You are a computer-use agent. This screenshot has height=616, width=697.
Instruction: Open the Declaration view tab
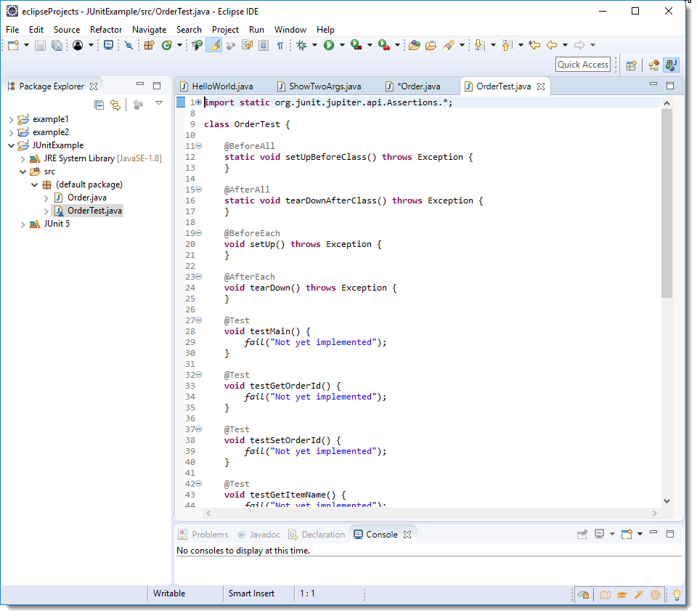click(317, 535)
